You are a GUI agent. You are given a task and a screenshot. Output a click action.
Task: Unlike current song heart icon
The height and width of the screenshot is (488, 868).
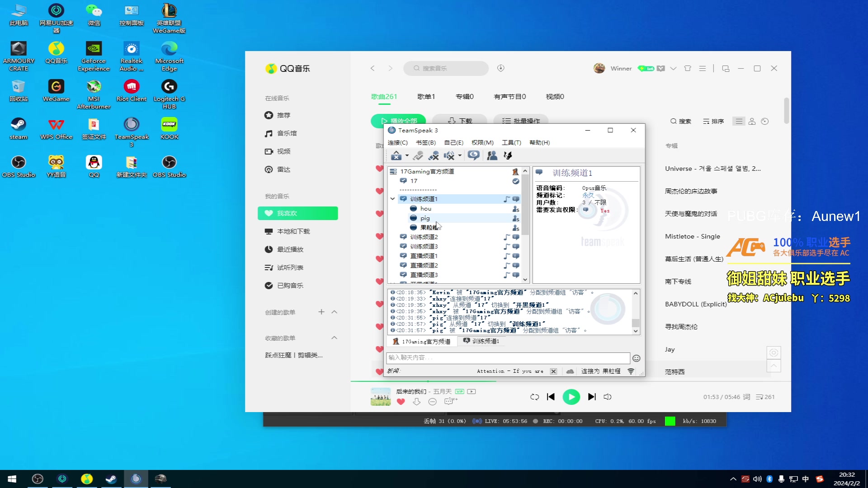[x=401, y=402]
